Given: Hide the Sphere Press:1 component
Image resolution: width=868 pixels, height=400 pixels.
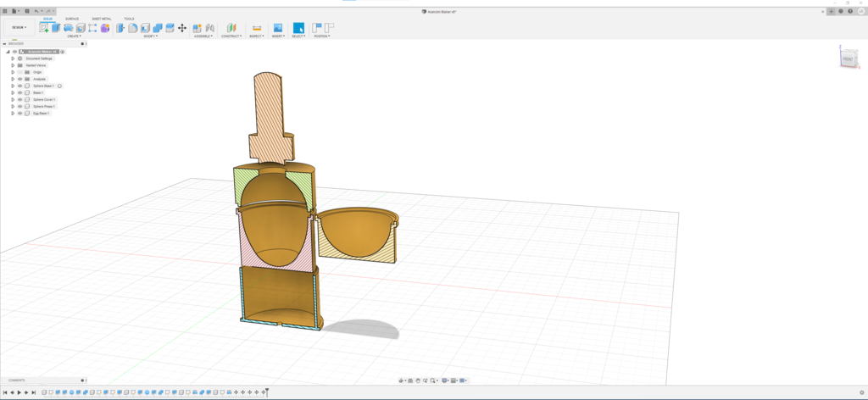Looking at the screenshot, I should click(20, 106).
